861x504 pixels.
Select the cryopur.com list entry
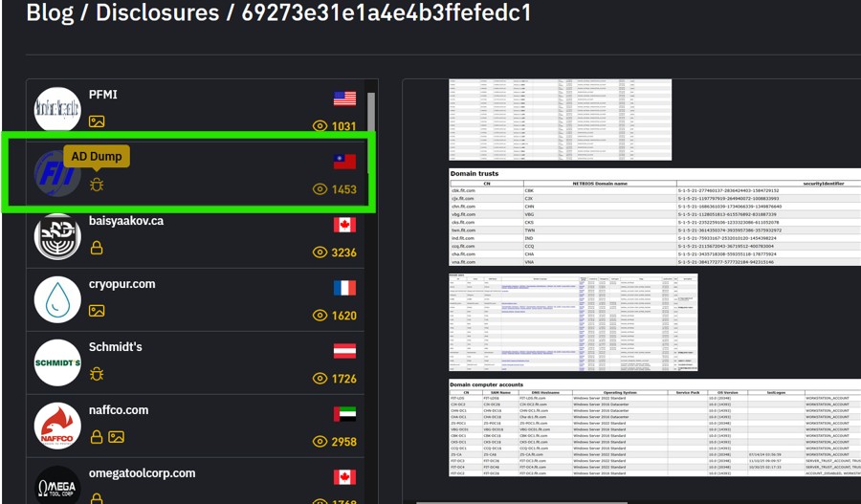[195, 299]
